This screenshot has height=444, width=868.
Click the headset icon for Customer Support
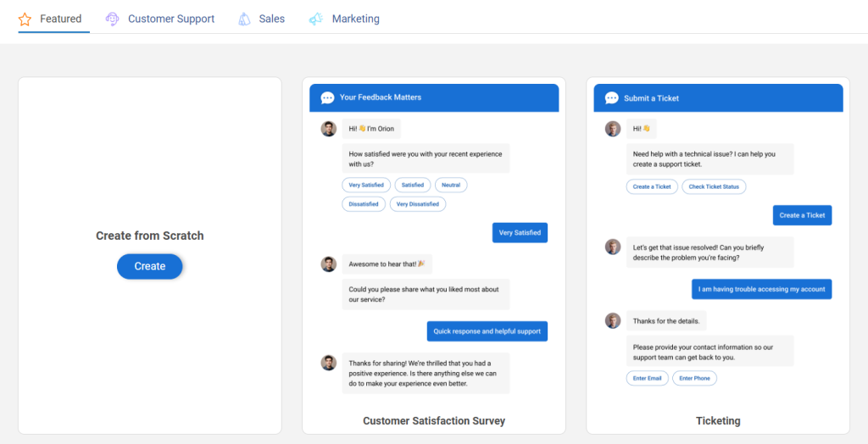[x=112, y=19]
